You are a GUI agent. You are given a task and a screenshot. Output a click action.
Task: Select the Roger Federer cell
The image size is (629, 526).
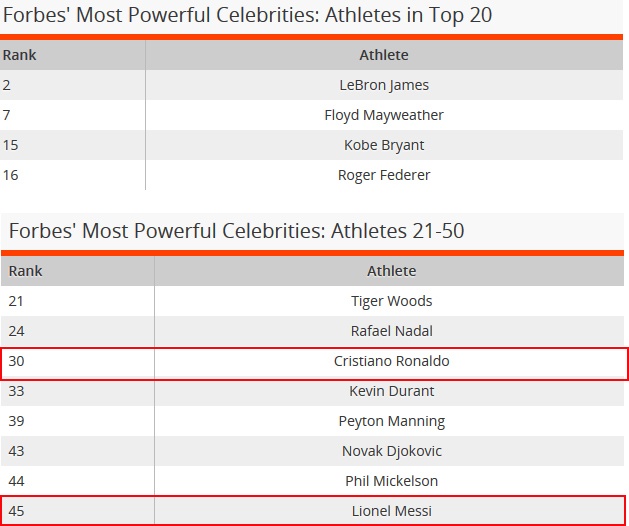[384, 175]
